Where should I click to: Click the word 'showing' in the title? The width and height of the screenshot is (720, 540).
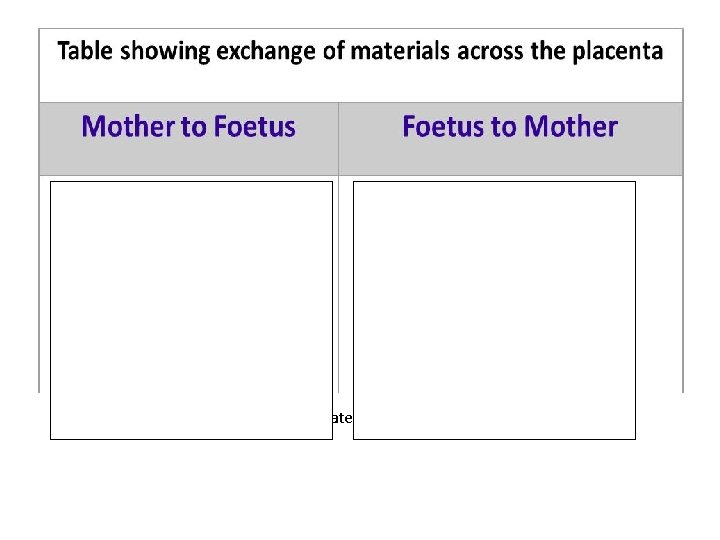[165, 51]
